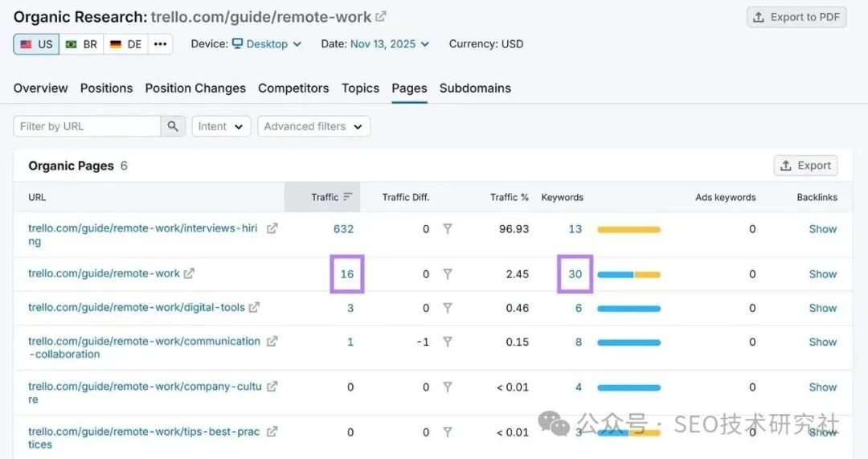The image size is (868, 459).
Task: Click keywords count 30
Action: (x=575, y=274)
